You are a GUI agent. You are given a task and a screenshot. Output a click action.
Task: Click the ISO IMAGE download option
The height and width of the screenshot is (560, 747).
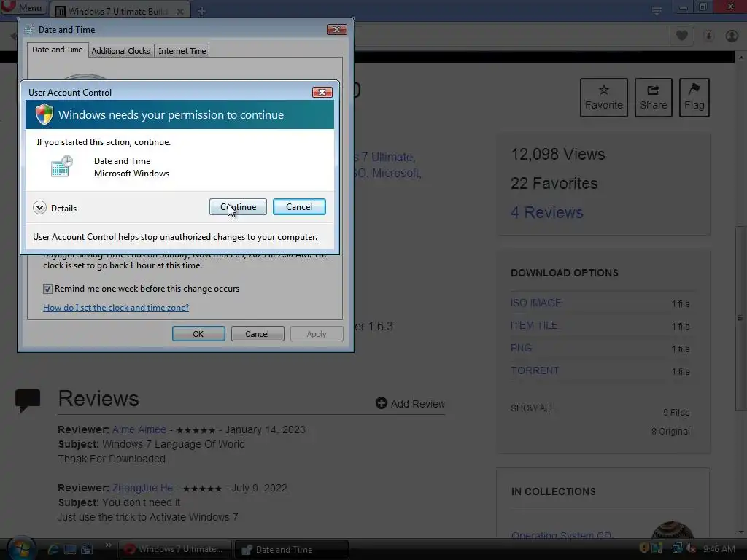[536, 303]
